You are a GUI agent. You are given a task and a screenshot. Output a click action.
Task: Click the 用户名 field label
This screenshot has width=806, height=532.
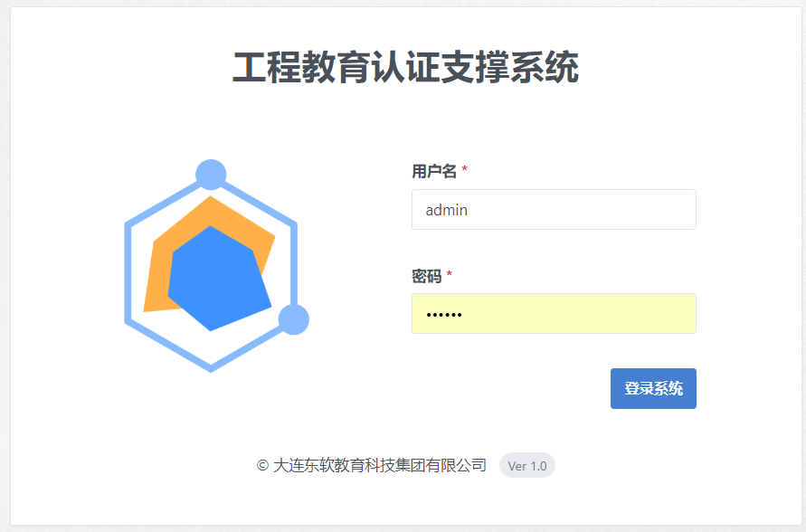pyautogui.click(x=434, y=171)
